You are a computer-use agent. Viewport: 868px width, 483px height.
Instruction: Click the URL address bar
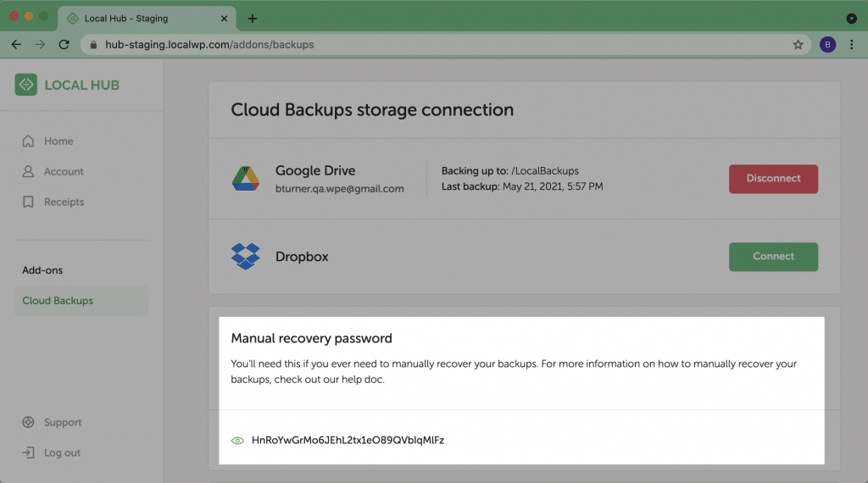click(x=442, y=45)
